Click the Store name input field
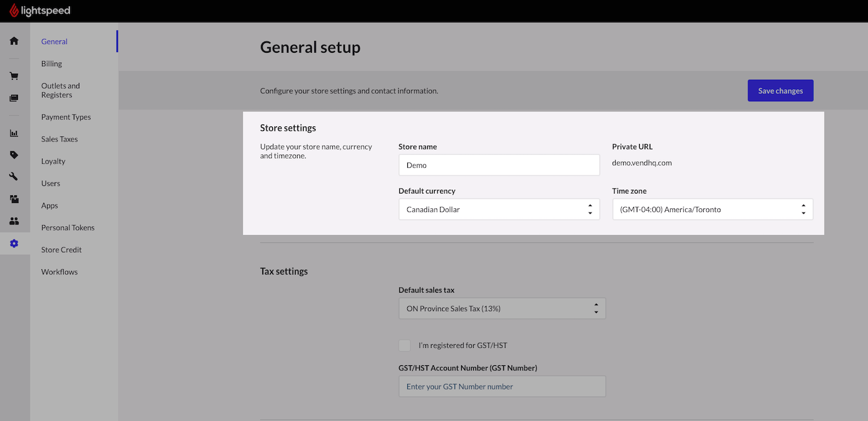 [x=498, y=166]
